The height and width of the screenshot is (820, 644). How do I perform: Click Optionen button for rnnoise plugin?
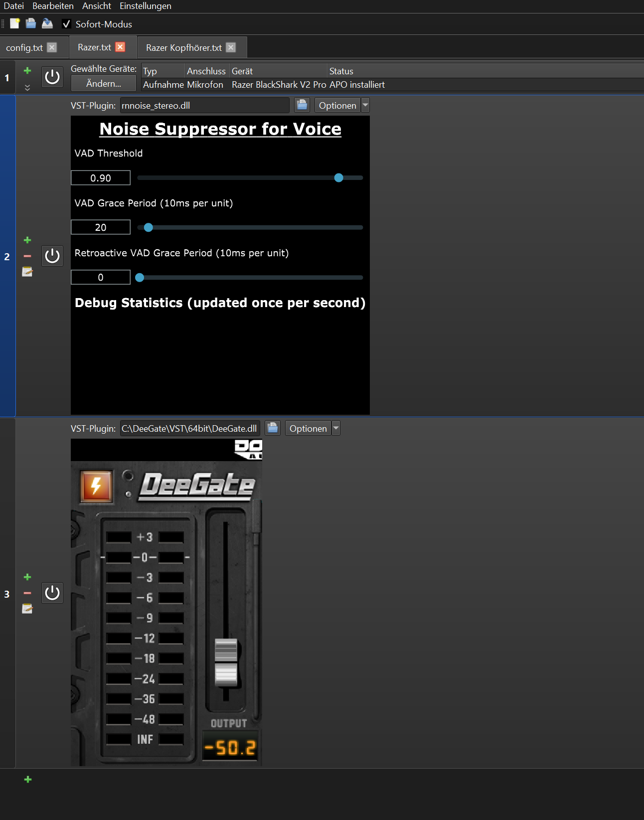click(337, 105)
